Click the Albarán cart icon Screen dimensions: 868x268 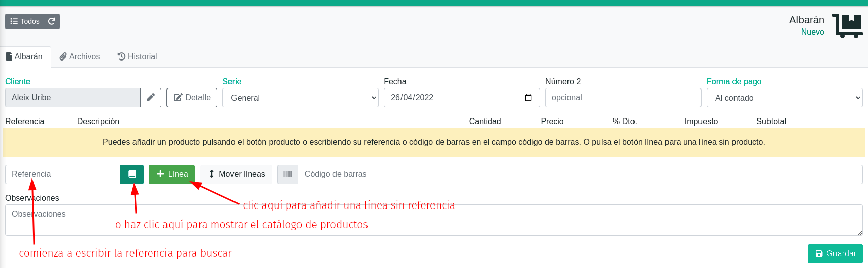(x=847, y=26)
